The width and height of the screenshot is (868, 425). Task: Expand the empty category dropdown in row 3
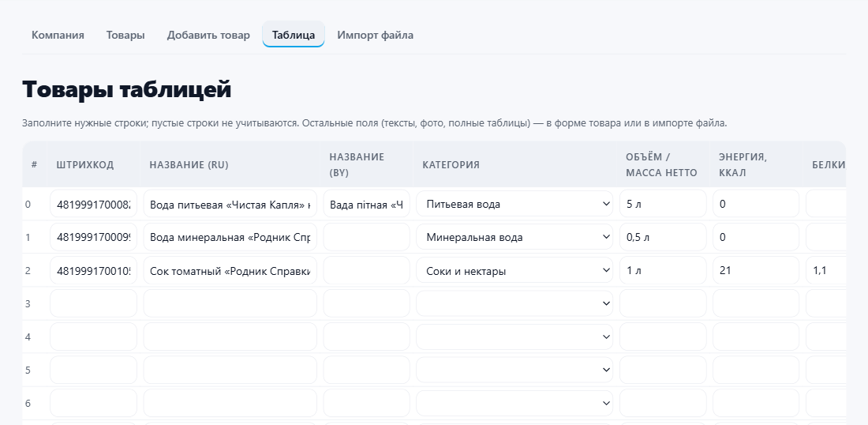(x=514, y=303)
